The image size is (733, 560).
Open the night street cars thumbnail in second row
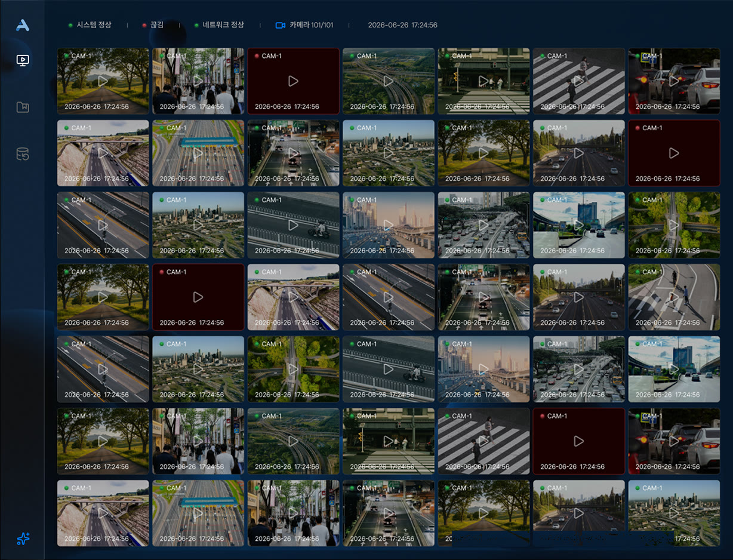[293, 153]
